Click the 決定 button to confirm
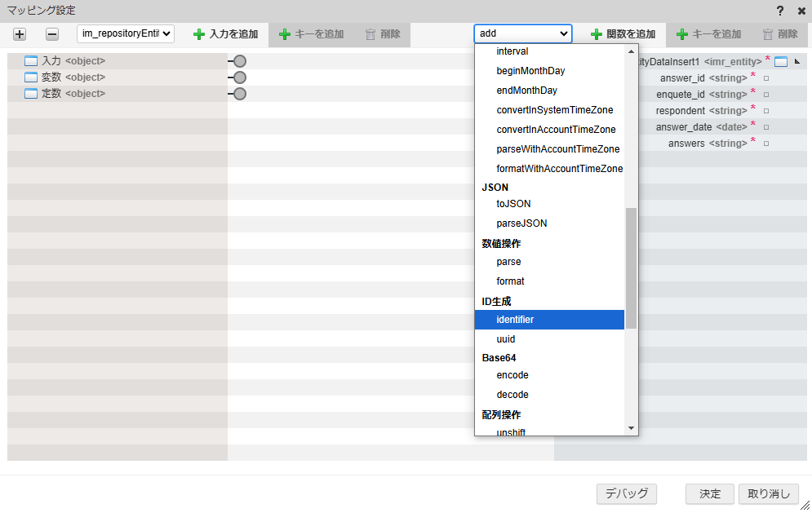Image resolution: width=812 pixels, height=513 pixels. click(708, 493)
